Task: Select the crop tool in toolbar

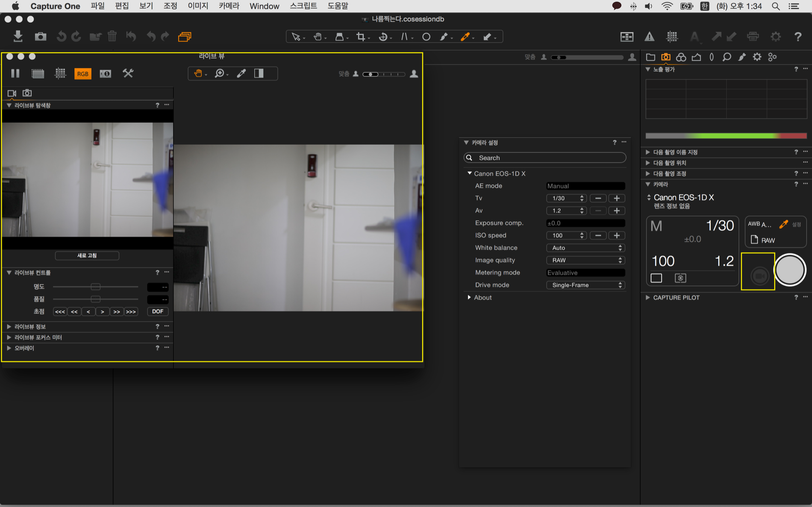Action: [361, 37]
